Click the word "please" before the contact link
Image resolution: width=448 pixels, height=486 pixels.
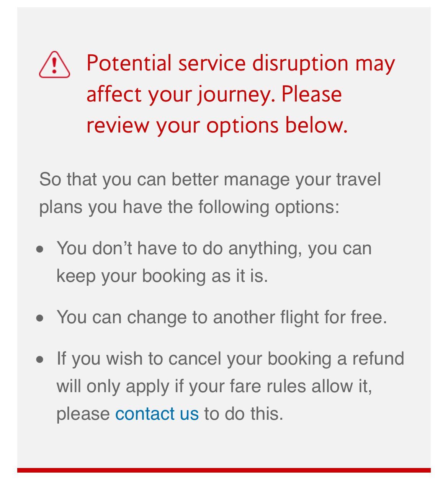[83, 414]
